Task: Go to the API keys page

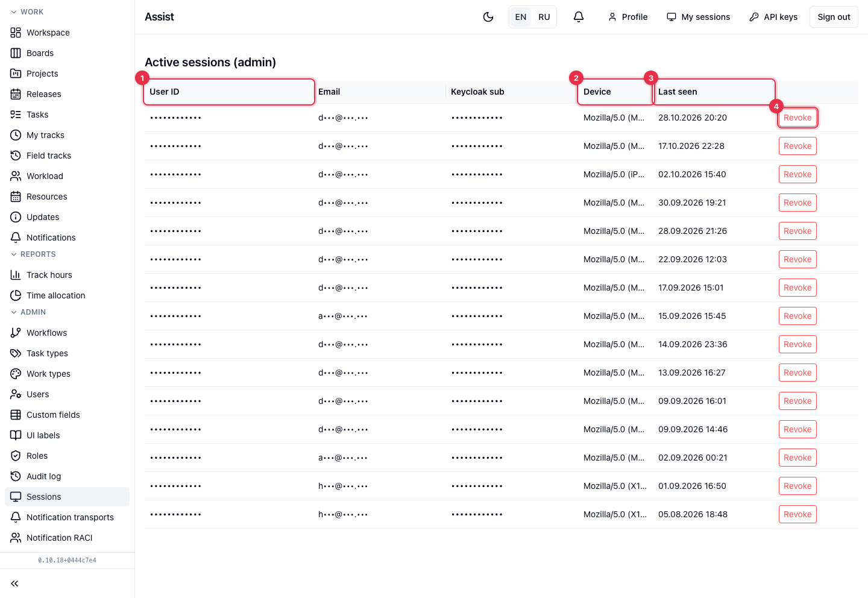Action: 773,17
